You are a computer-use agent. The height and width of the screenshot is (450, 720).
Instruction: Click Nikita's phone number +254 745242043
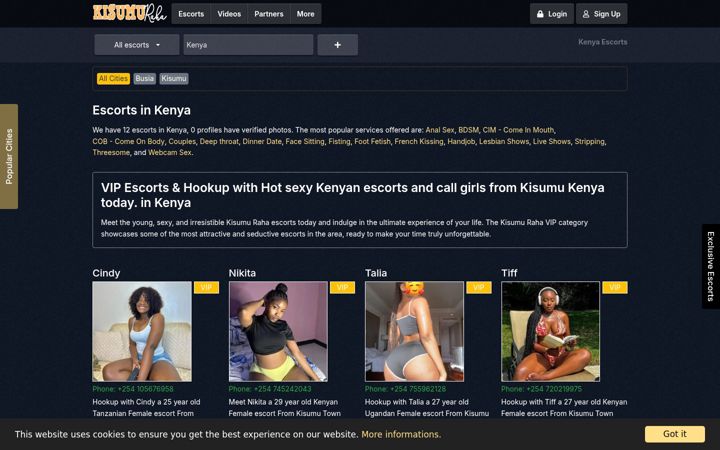pos(282,389)
